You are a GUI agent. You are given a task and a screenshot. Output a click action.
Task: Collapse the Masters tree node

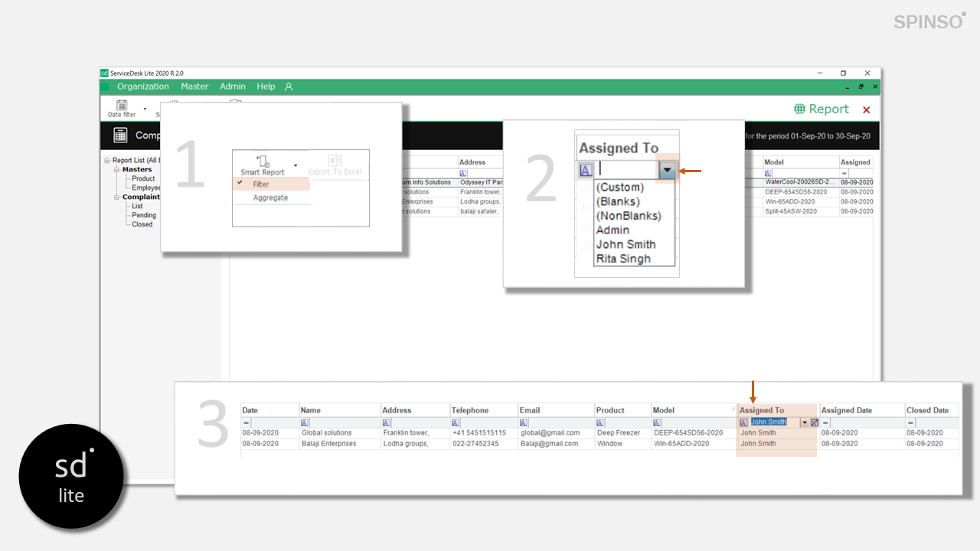(x=116, y=170)
